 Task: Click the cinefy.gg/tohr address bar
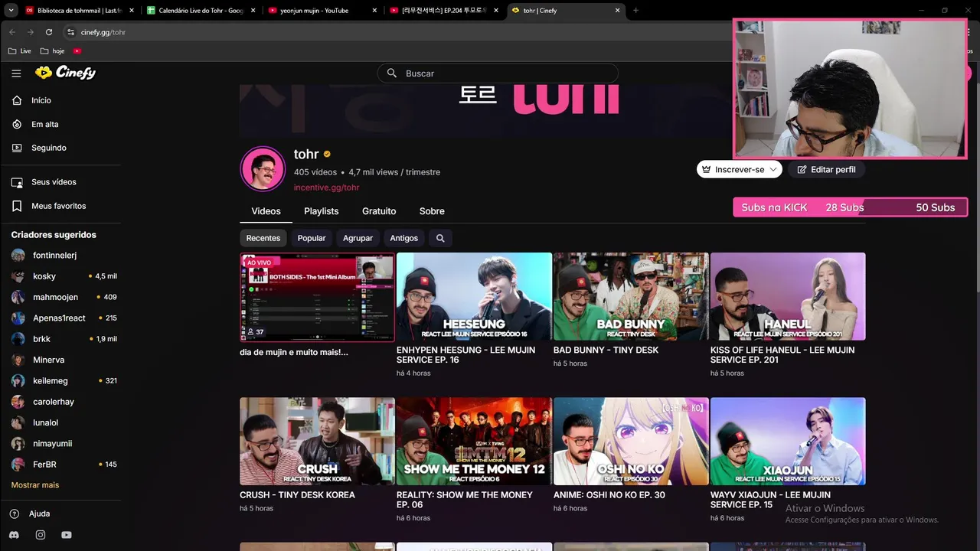pos(398,32)
